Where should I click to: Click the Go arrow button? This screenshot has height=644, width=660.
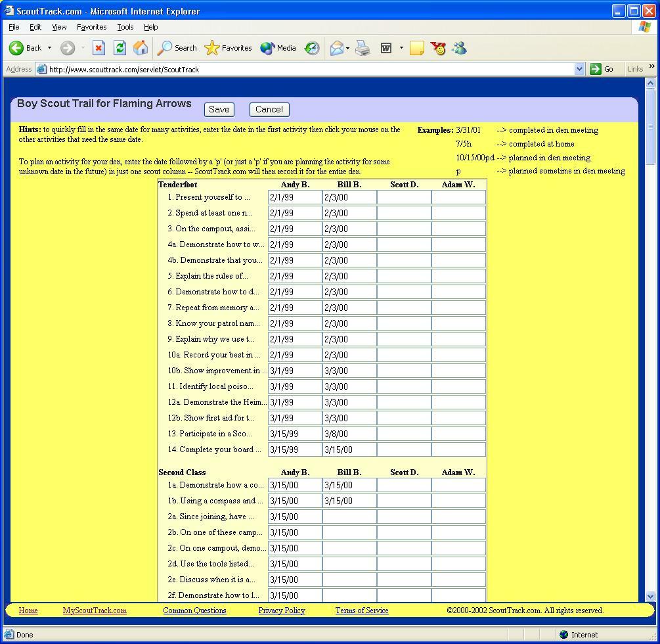(x=596, y=69)
